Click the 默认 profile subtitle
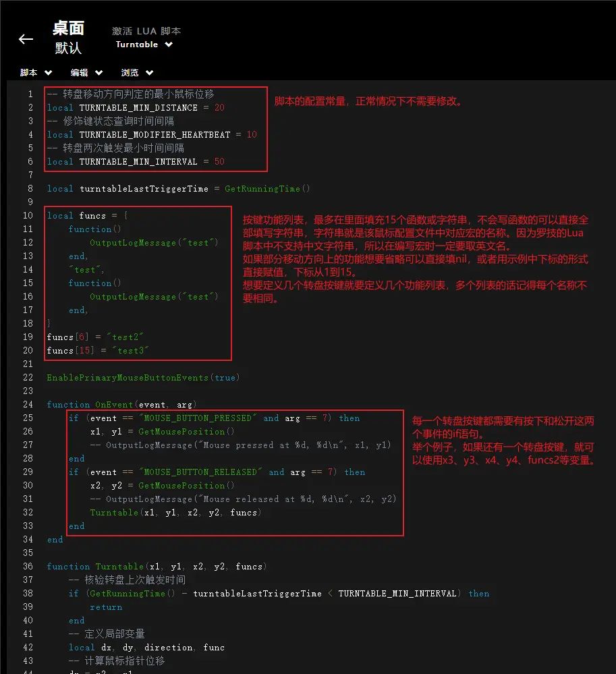616x674 pixels. 68,48
